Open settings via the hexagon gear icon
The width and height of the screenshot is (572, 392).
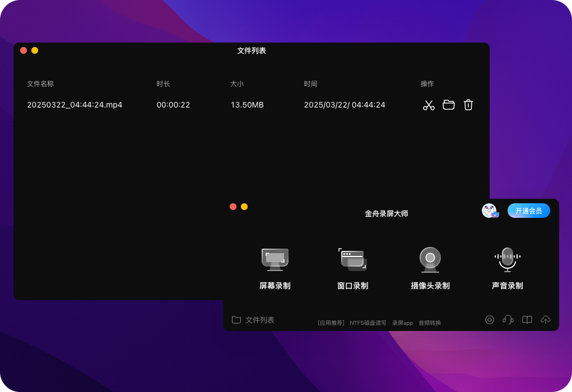(x=490, y=320)
